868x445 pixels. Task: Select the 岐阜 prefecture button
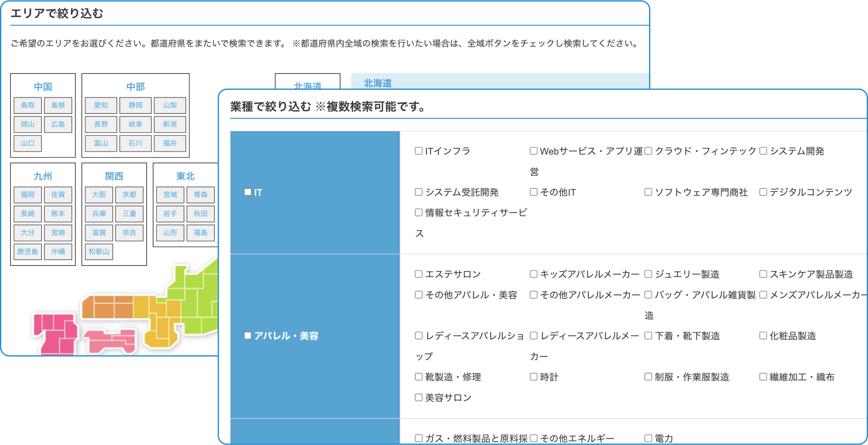pyautogui.click(x=135, y=124)
